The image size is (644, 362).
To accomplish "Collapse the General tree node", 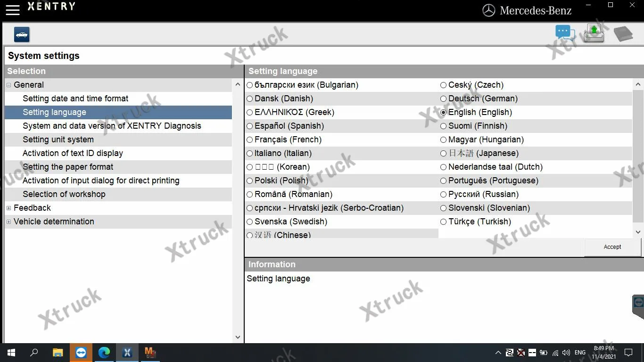I will pyautogui.click(x=8, y=85).
